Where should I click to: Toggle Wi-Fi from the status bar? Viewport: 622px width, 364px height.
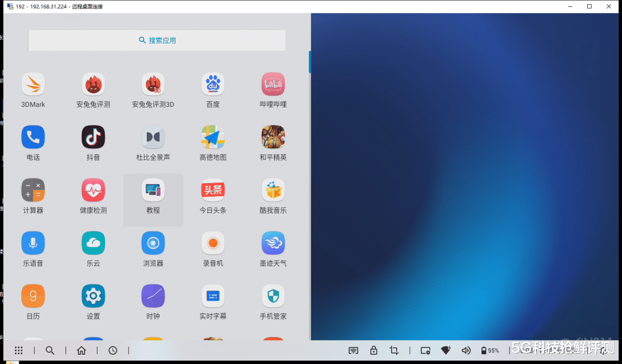pos(446,350)
